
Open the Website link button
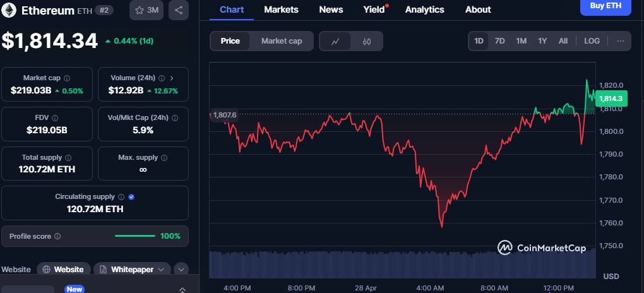click(x=64, y=270)
